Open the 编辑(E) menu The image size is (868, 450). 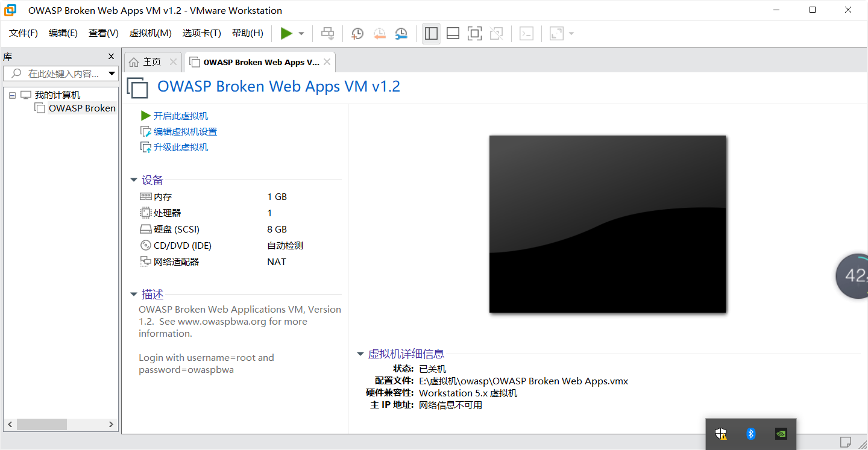pos(63,33)
